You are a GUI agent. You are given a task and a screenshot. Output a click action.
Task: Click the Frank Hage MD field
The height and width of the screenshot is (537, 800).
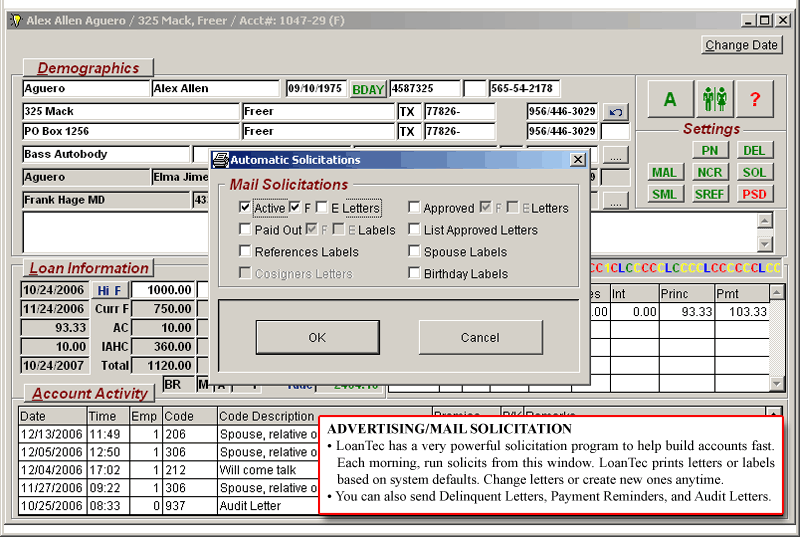click(106, 200)
